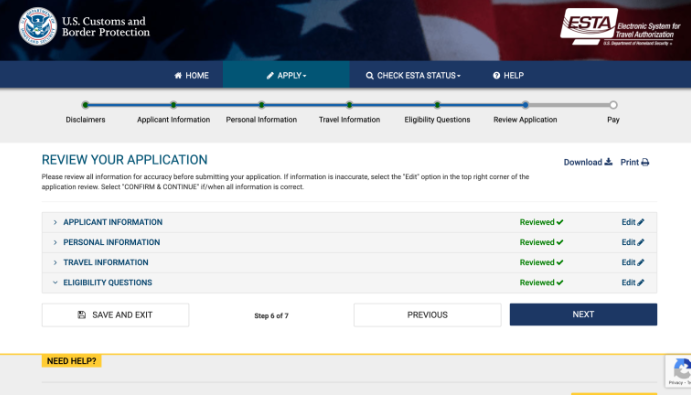The image size is (691, 397).
Task: Expand the PERSONAL INFORMATION chevron
Action: coord(55,242)
